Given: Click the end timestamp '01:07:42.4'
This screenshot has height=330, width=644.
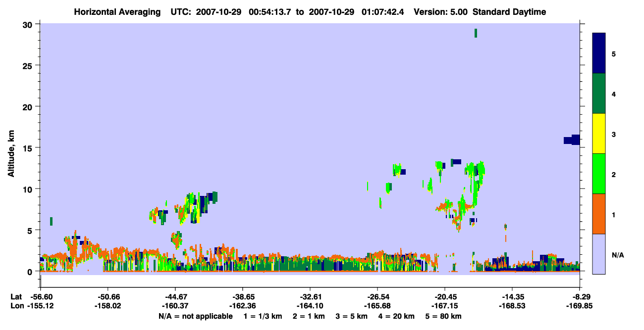Looking at the screenshot, I should (382, 12).
